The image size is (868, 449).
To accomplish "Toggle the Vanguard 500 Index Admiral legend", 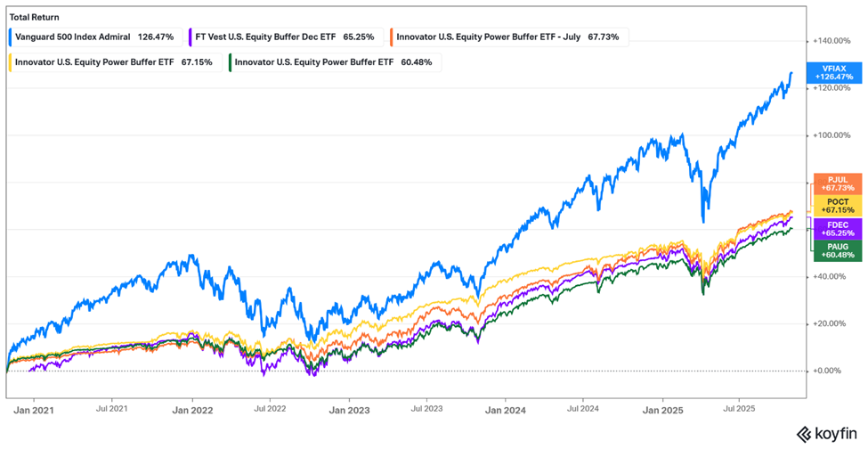I will point(93,37).
